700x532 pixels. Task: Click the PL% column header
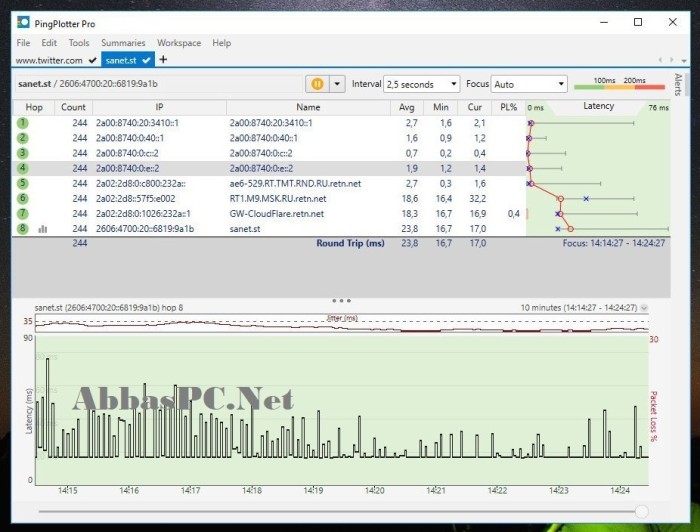pyautogui.click(x=508, y=107)
